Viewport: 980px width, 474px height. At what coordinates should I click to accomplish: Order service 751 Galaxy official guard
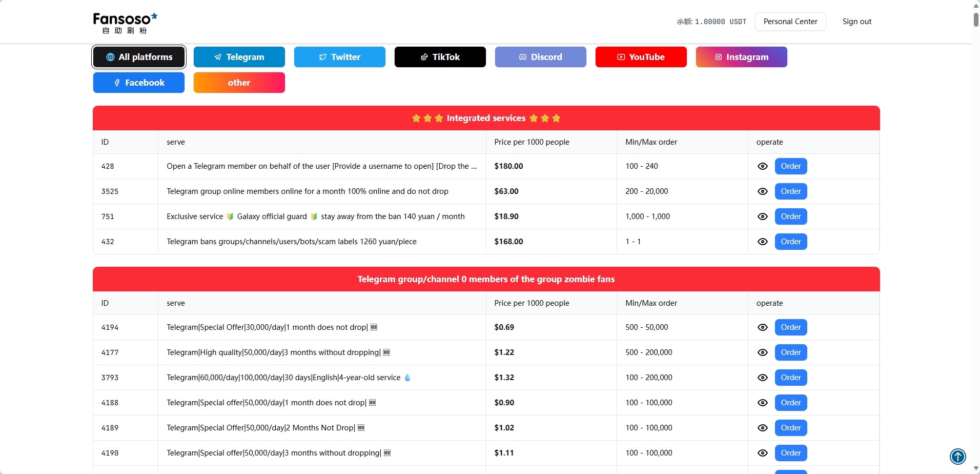pyautogui.click(x=791, y=216)
